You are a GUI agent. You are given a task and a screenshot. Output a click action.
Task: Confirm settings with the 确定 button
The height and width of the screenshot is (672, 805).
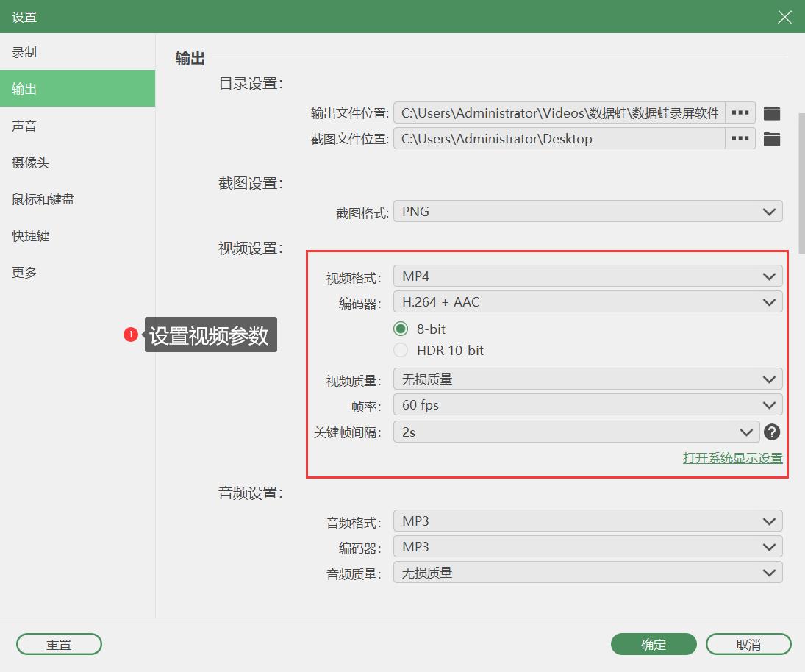[x=653, y=644]
